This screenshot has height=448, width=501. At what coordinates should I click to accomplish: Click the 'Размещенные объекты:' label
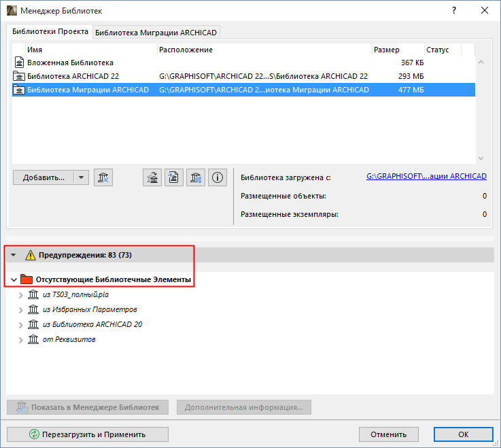283,196
